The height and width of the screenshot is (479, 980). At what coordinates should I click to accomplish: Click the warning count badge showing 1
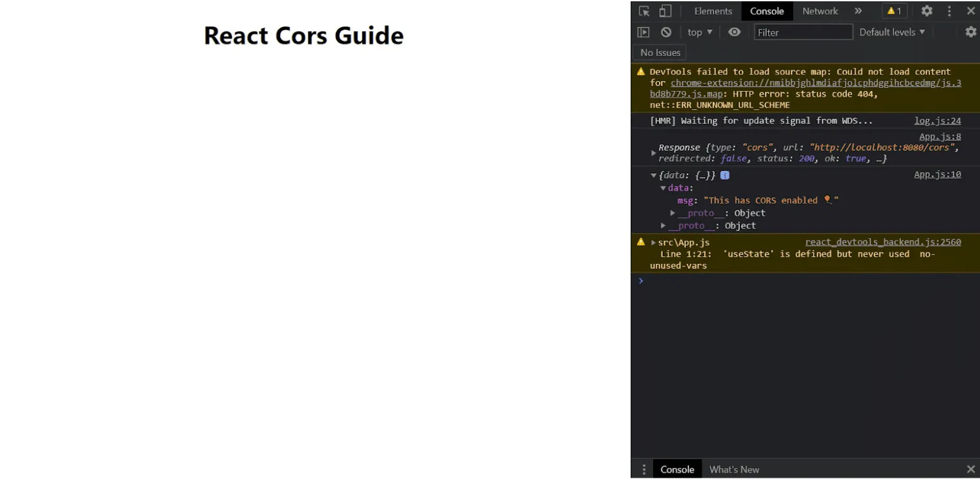[895, 11]
